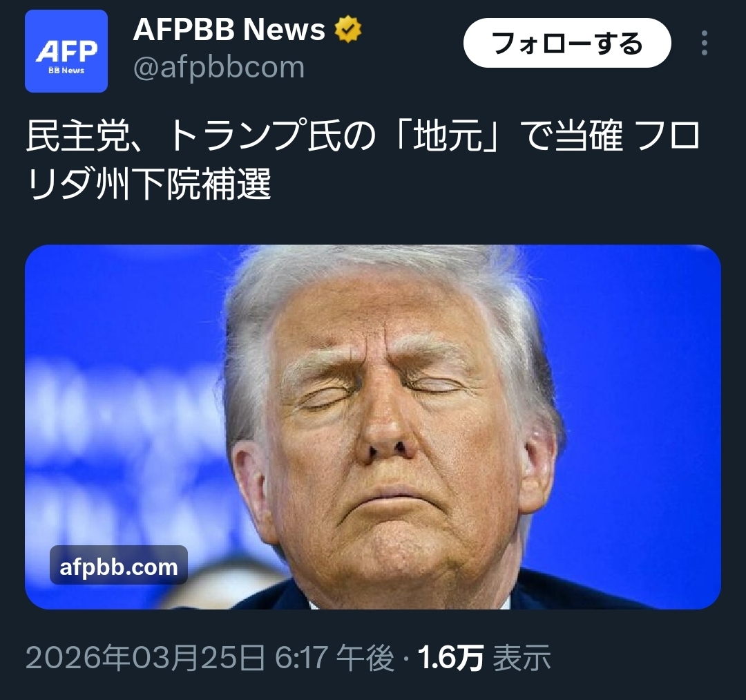Tap the フォローする follow button
This screenshot has width=746, height=700.
567,43
